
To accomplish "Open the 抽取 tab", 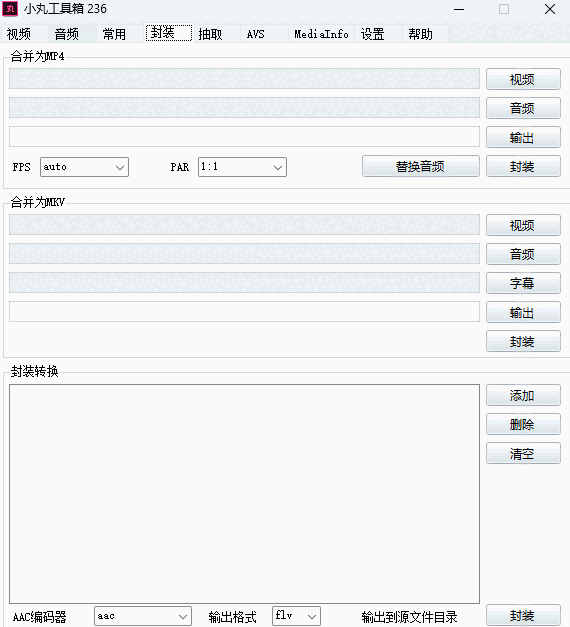I will click(217, 34).
